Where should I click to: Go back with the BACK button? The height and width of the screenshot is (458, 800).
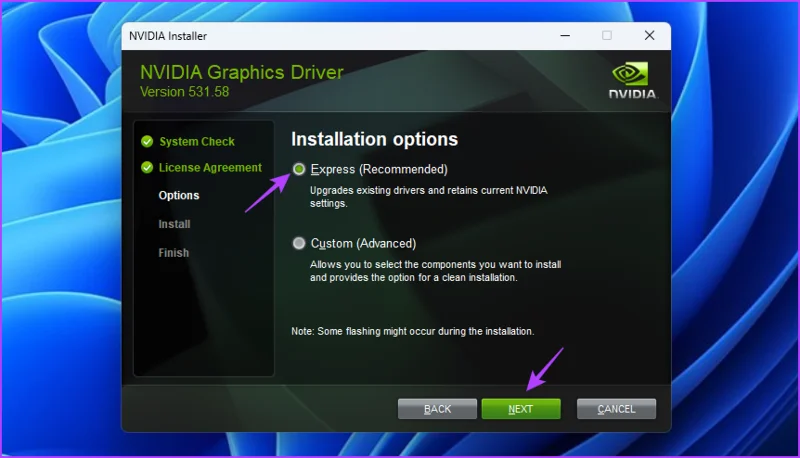[x=437, y=409]
